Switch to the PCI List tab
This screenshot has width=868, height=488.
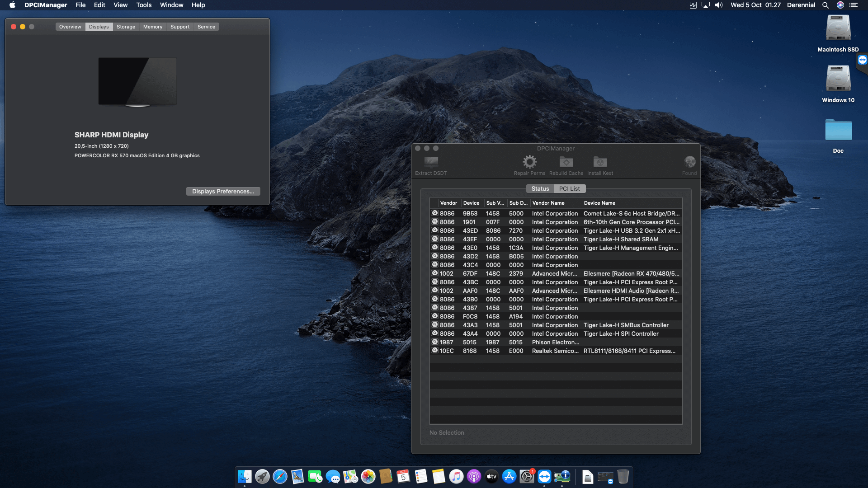point(569,188)
